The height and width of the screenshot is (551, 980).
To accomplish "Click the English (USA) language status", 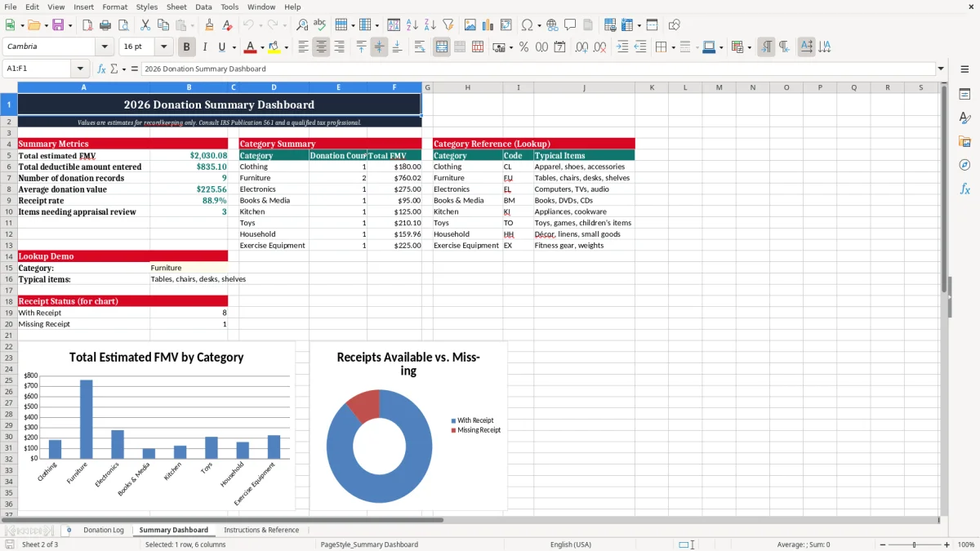I will point(571,544).
